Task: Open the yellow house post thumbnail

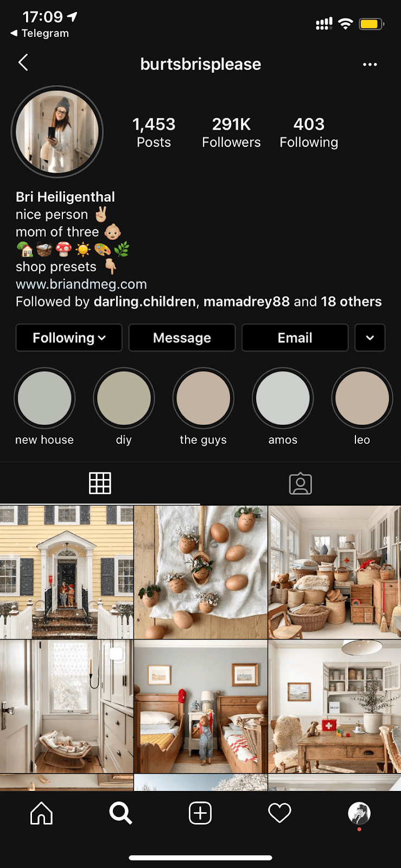Action: click(x=66, y=572)
